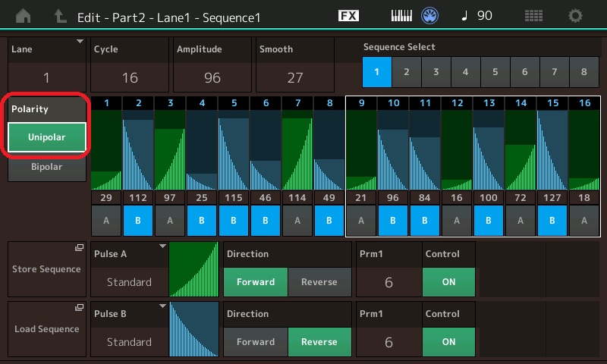Image resolution: width=607 pixels, height=364 pixels.
Task: Open the FX effect settings icon
Action: [x=348, y=15]
